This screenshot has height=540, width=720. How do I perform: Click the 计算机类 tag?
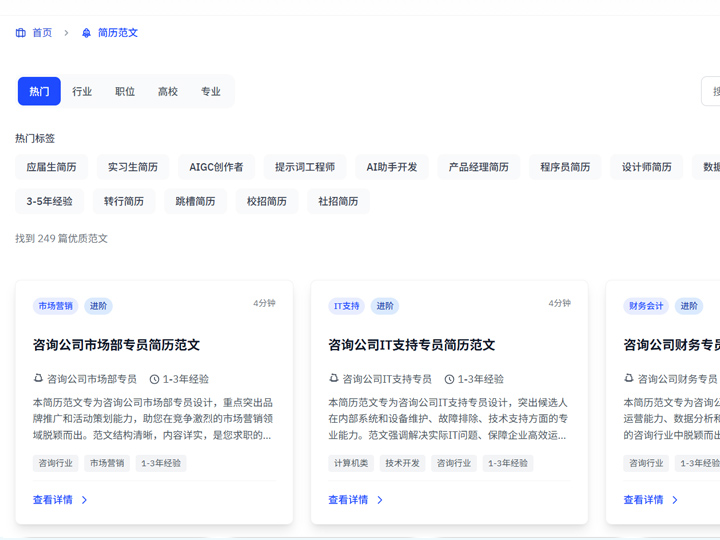pyautogui.click(x=351, y=463)
